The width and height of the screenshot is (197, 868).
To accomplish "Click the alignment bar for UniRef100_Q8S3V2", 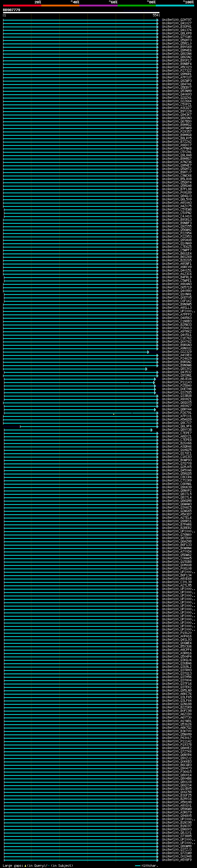I will (x=75, y=369).
